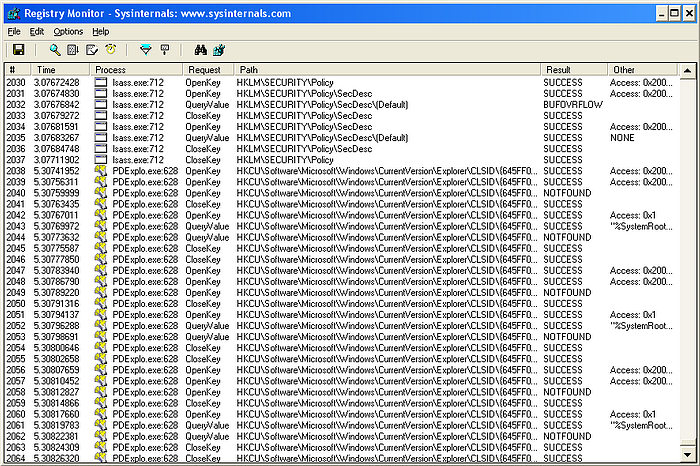Open the Filter funnel toolbar icon
The height and width of the screenshot is (466, 700).
pyautogui.click(x=146, y=50)
